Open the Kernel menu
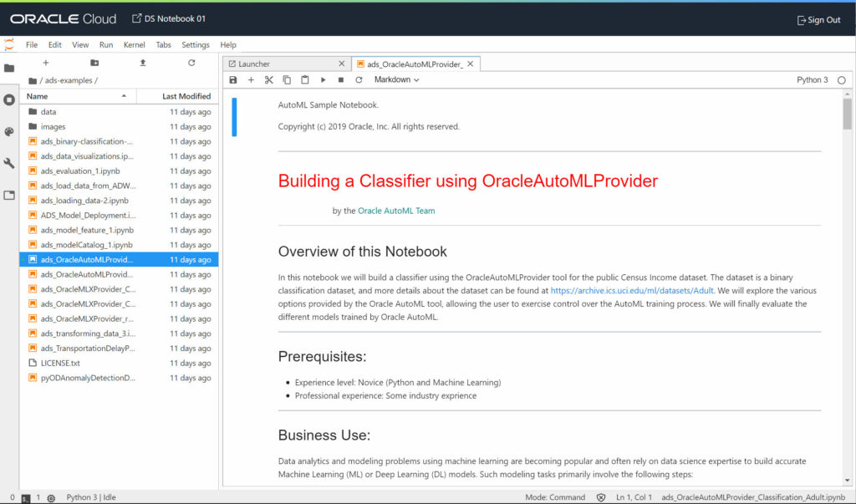This screenshot has width=856, height=504. [x=135, y=45]
